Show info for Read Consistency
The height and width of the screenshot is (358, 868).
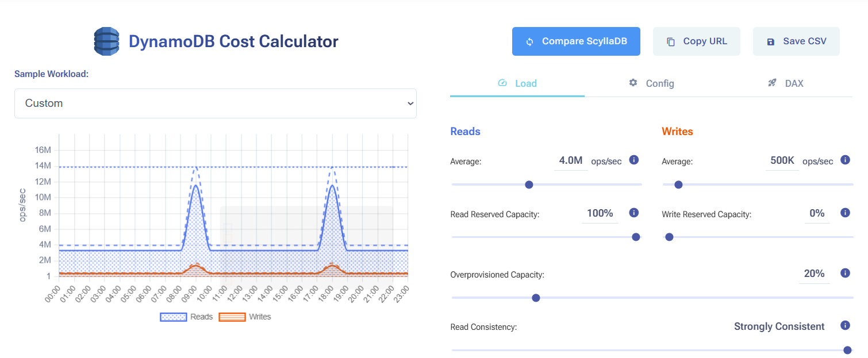(845, 325)
